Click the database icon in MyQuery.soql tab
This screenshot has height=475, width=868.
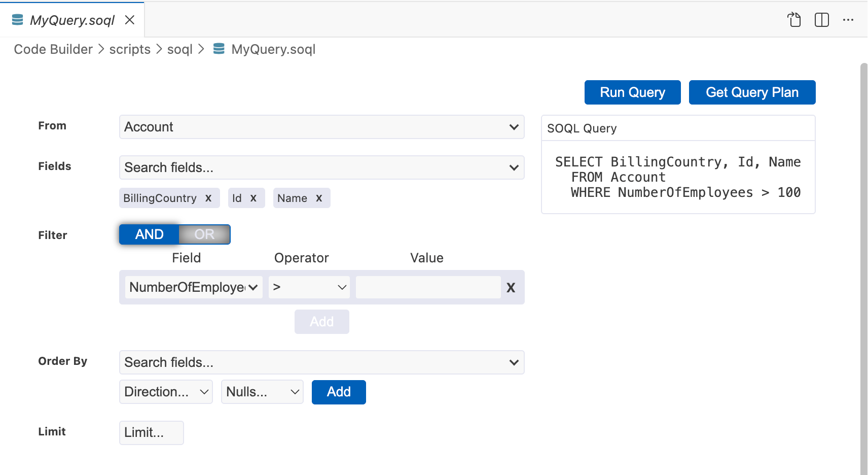coord(18,20)
